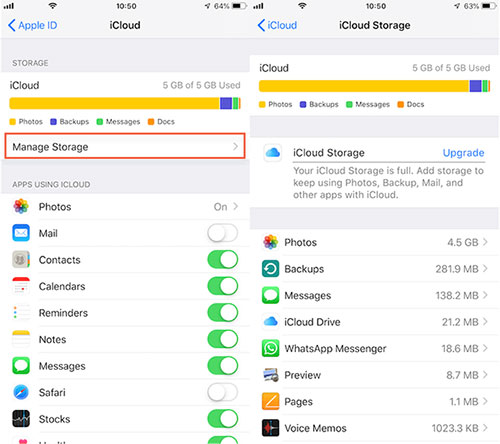Tap the storage full warning message
This screenshot has height=444, width=500.
click(x=388, y=183)
